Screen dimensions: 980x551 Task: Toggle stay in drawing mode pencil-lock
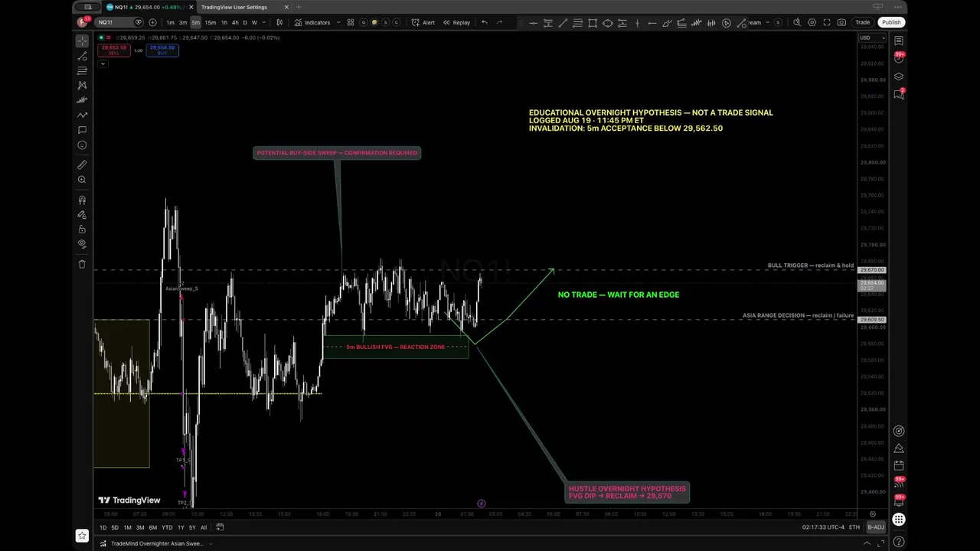point(82,215)
